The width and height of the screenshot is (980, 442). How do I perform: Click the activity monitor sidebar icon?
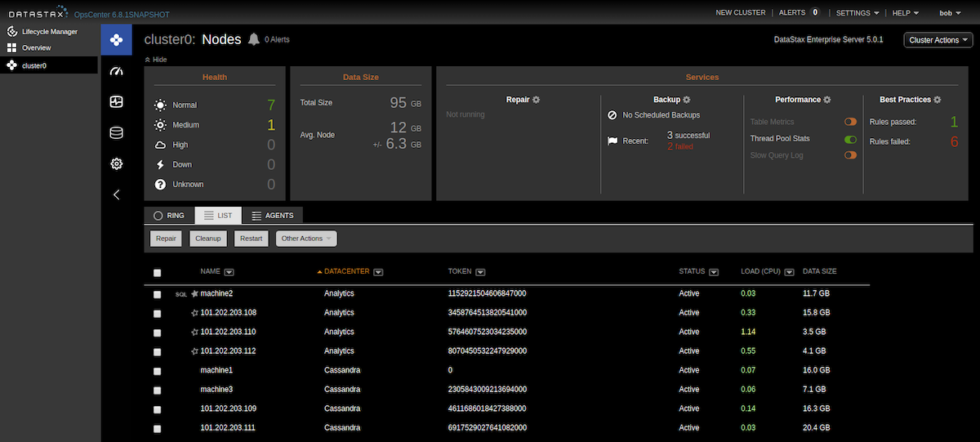coord(116,102)
